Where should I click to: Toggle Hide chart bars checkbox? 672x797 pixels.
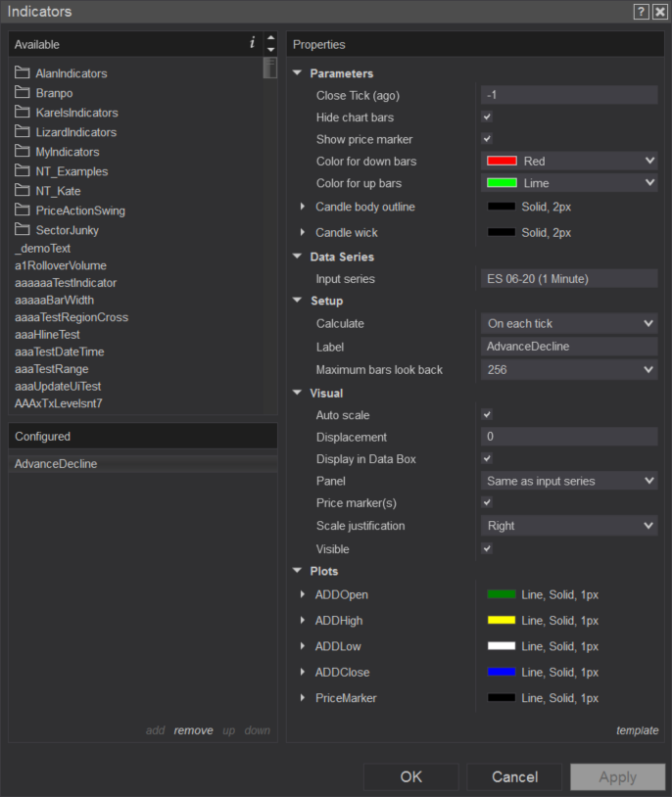[x=487, y=117]
